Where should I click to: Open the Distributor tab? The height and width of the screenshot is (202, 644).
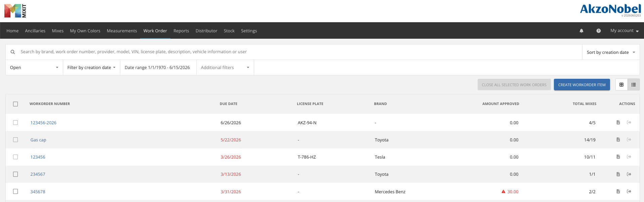click(206, 31)
